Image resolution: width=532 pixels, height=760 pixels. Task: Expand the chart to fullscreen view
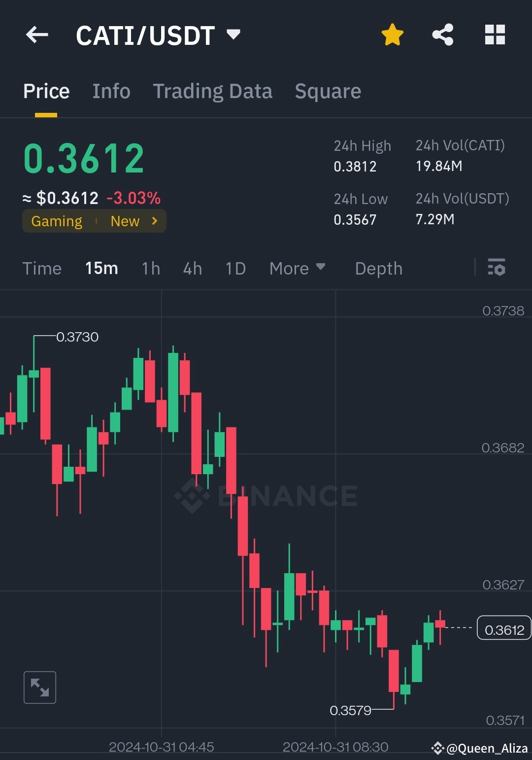(x=39, y=687)
